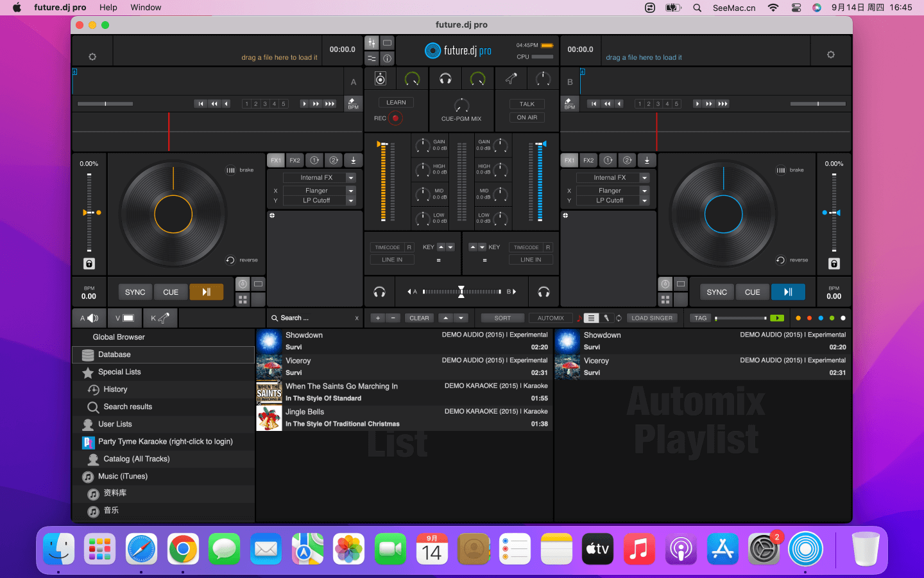Click the record button next to REC
The height and width of the screenshot is (578, 924).
pos(395,118)
